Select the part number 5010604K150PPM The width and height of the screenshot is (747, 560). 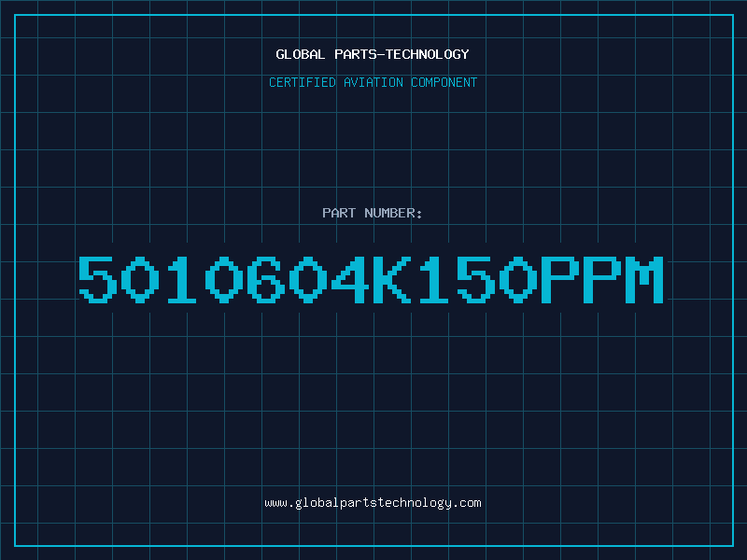pos(372,279)
